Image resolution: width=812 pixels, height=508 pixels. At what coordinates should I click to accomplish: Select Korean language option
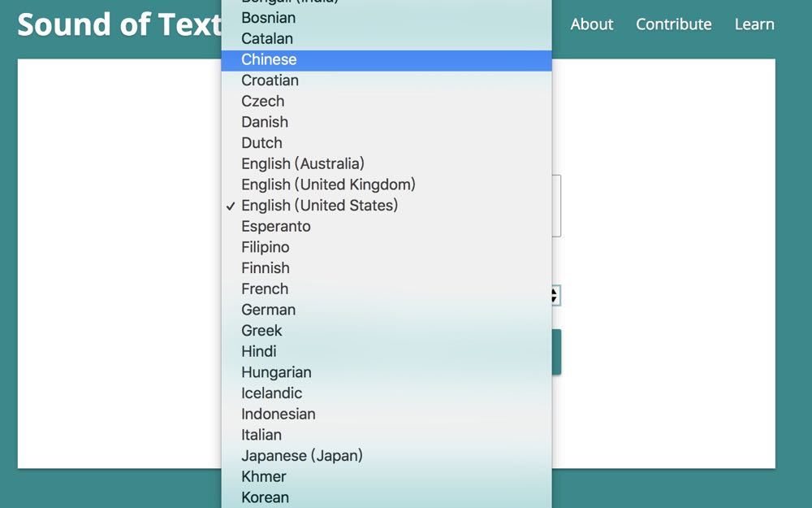pyautogui.click(x=387, y=497)
